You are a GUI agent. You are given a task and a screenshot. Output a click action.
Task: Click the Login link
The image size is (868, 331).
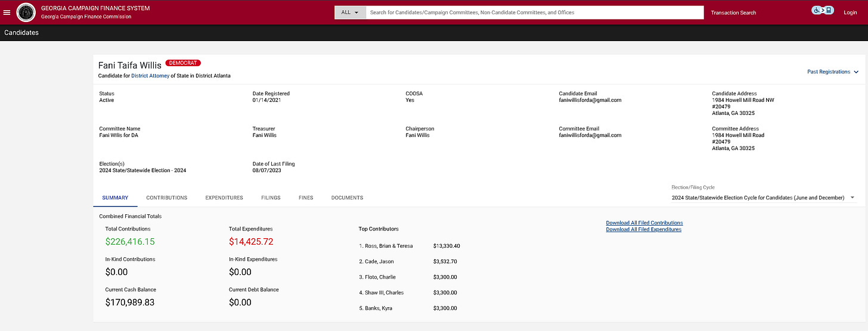click(x=850, y=13)
